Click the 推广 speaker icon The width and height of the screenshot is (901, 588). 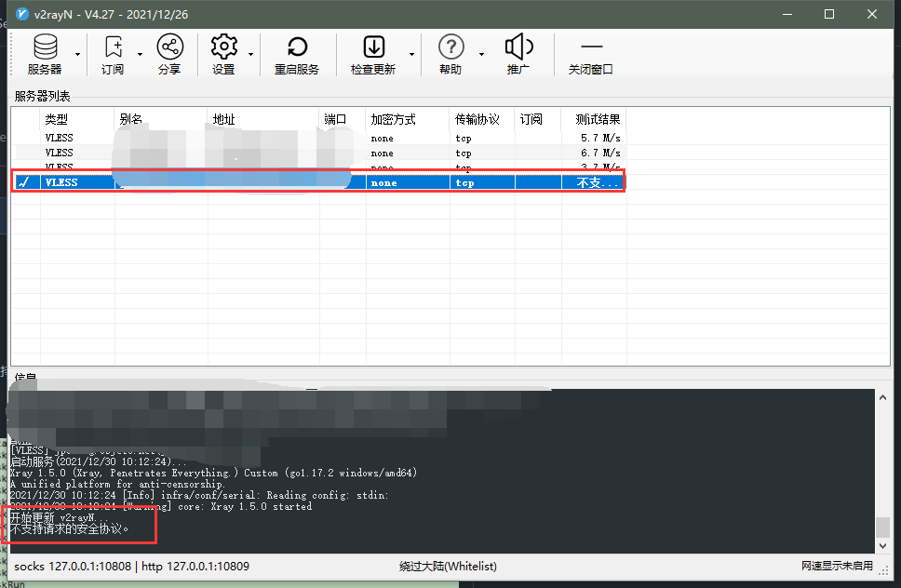click(x=518, y=47)
